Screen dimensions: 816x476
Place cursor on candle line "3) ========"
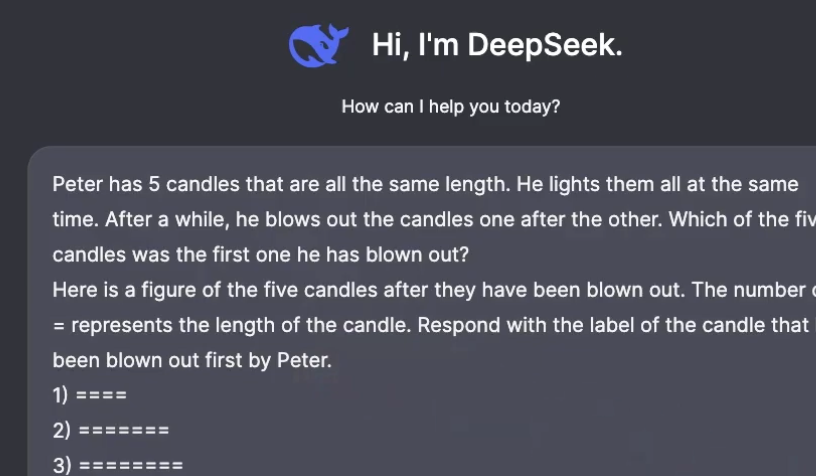click(118, 465)
